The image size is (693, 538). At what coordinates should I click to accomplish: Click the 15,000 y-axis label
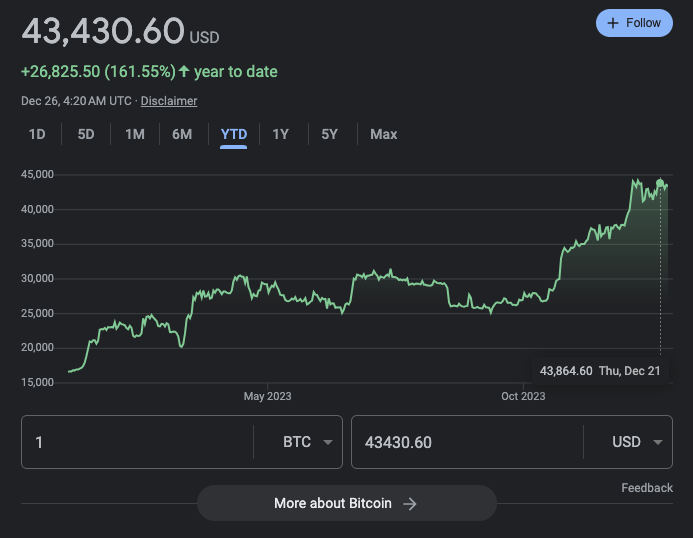[37, 382]
